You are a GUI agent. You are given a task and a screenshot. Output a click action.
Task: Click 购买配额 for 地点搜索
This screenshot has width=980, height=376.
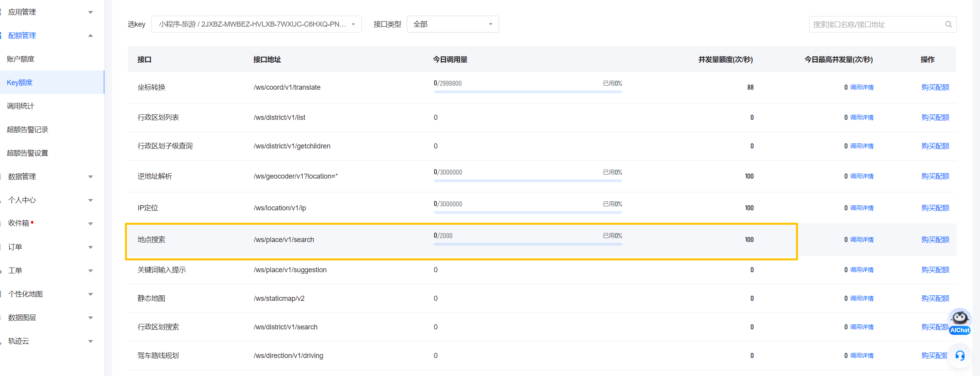pos(935,240)
